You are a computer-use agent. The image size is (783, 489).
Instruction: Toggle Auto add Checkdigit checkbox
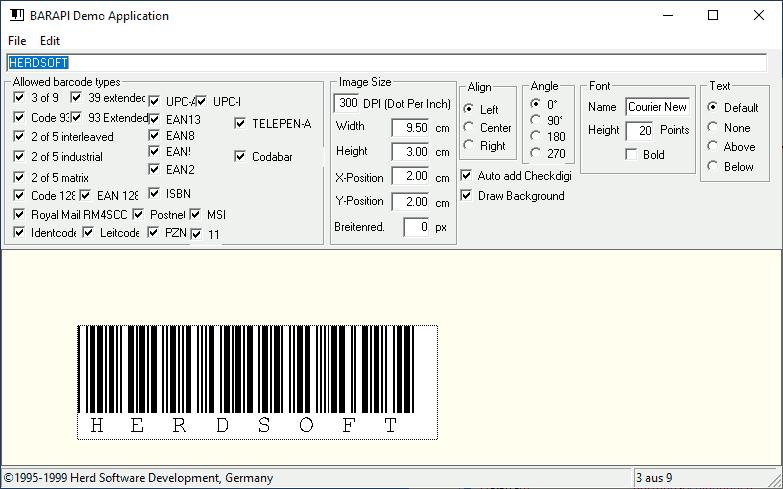[x=466, y=175]
